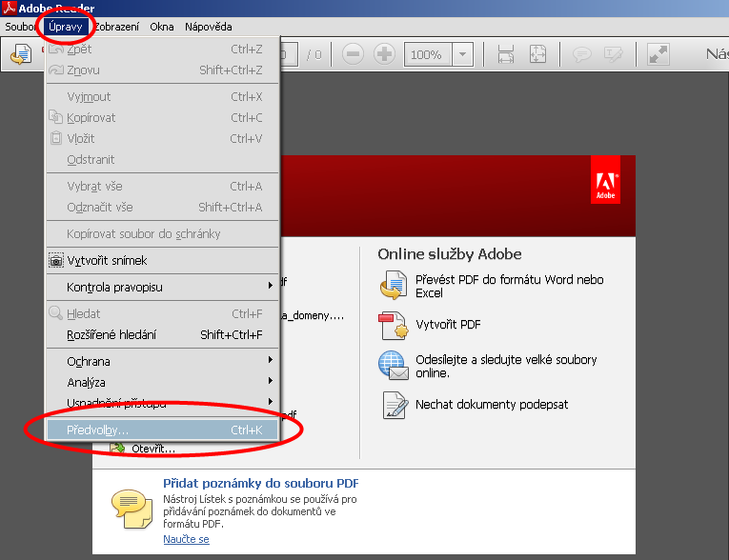The height and width of the screenshot is (560, 729).
Task: Open the Okna menu
Action: 162,27
